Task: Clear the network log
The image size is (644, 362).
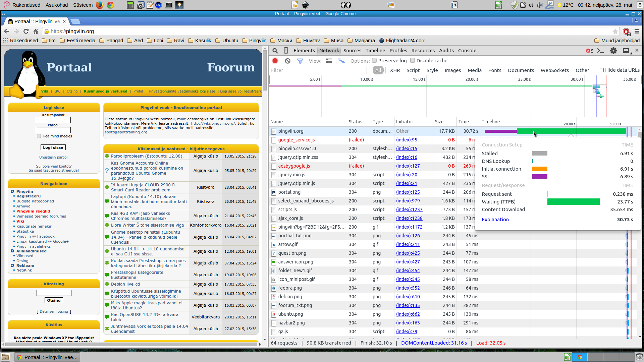Action: [x=287, y=61]
